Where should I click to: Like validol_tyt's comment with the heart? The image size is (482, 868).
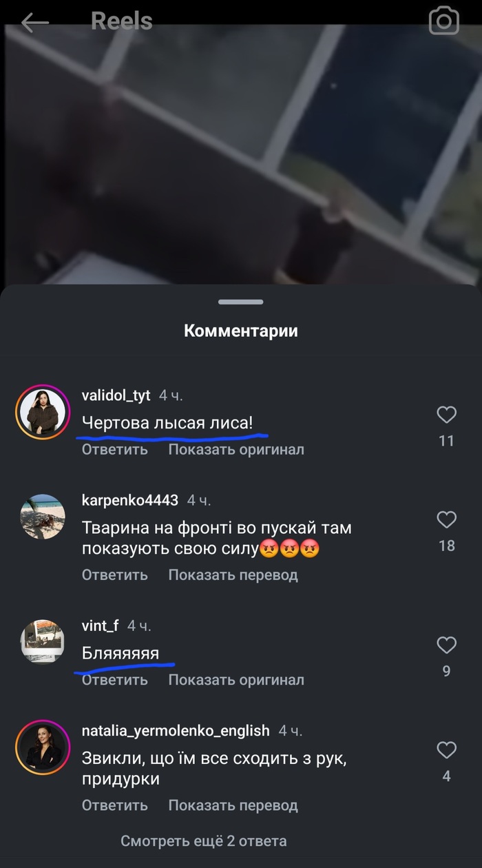click(x=447, y=414)
